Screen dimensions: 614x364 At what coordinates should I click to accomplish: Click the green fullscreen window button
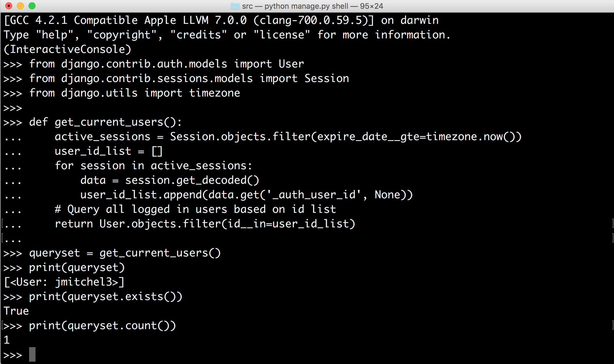32,6
